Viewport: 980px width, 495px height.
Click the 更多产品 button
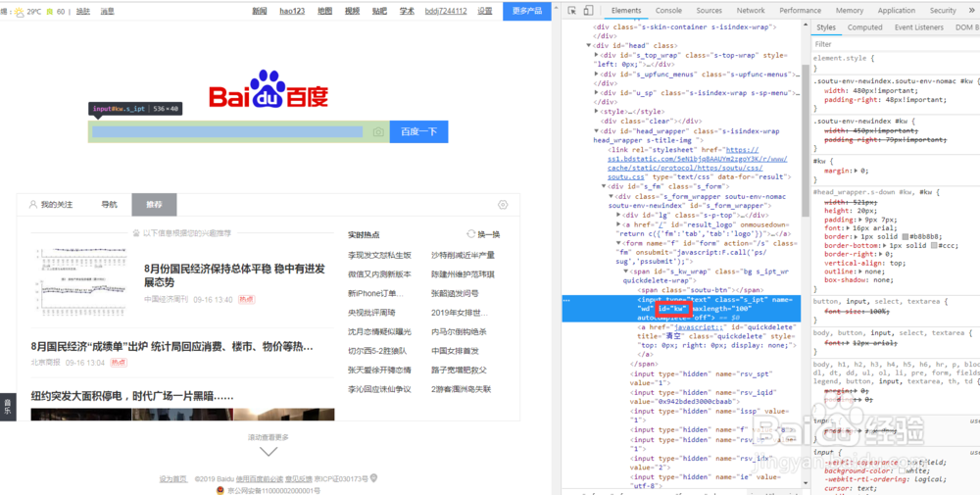(527, 11)
